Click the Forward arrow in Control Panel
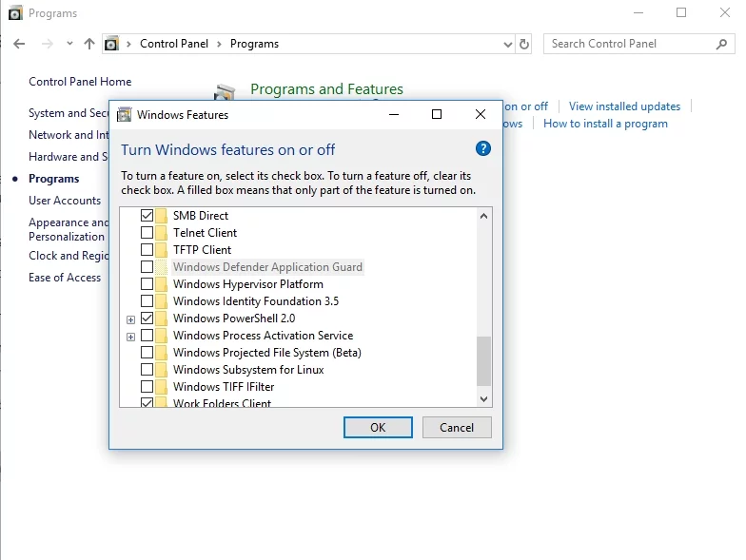Image resolution: width=746 pixels, height=560 pixels. click(48, 44)
